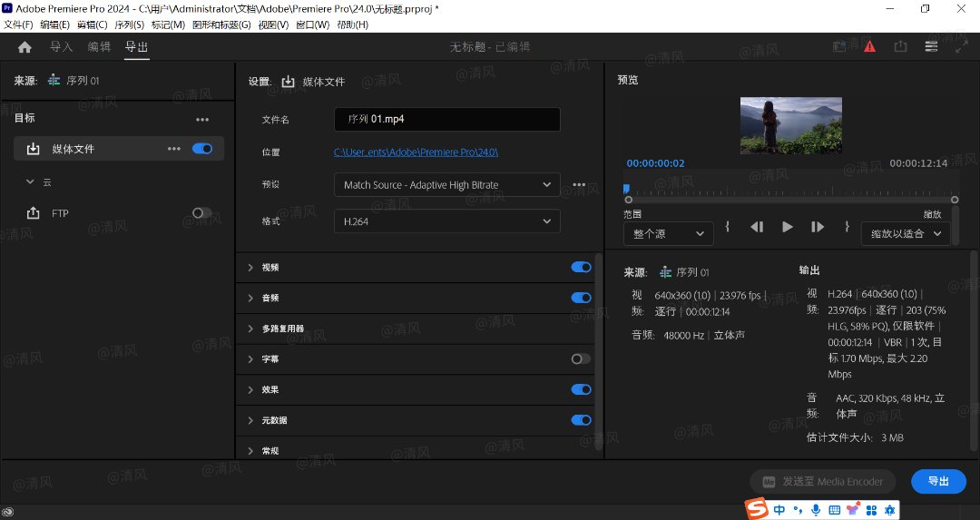Expand the 视频 settings section
The width and height of the screenshot is (980, 520).
(251, 268)
